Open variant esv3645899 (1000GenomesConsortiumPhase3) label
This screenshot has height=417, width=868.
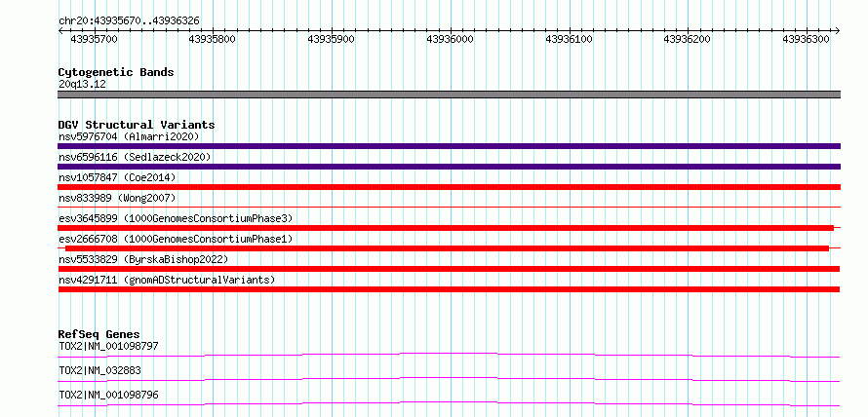[x=176, y=218]
